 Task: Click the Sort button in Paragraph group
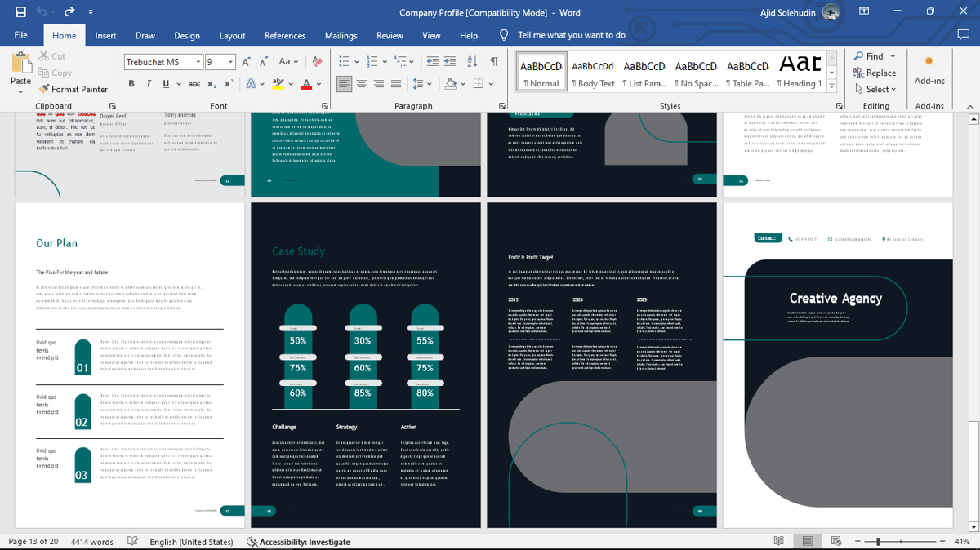(x=472, y=61)
